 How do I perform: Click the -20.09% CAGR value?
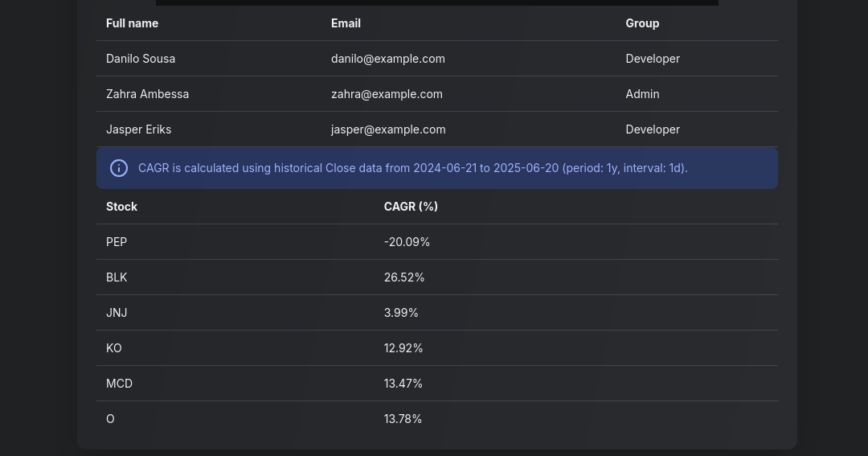tap(407, 242)
